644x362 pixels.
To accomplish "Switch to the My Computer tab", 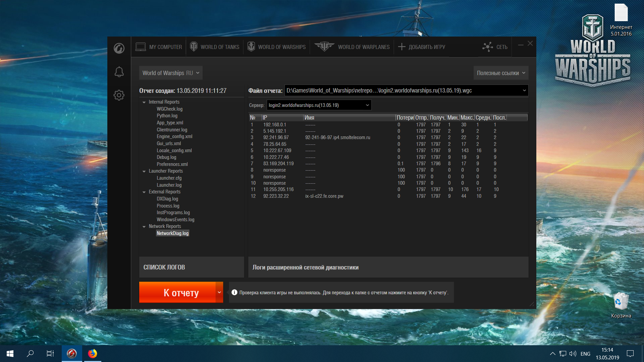I will tap(159, 47).
